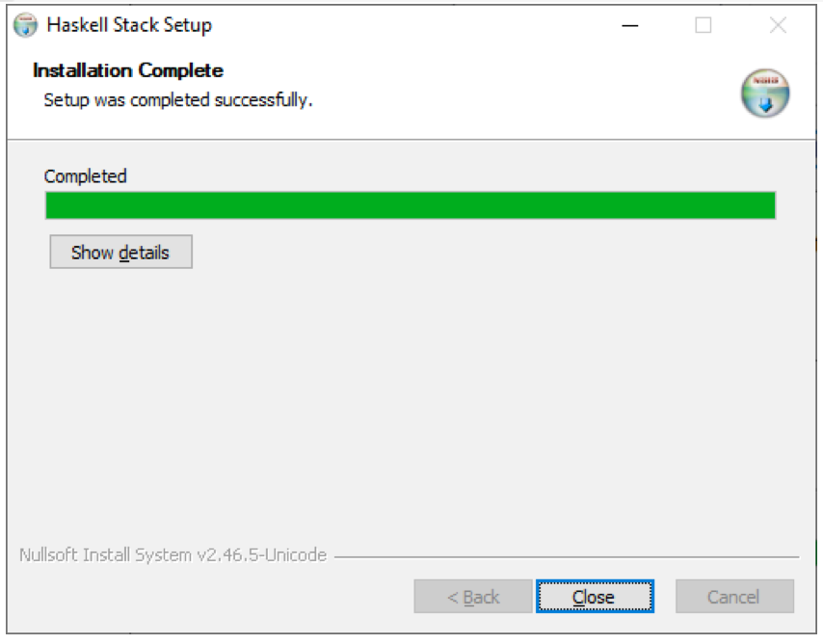This screenshot has height=644, width=823.
Task: Click the Haskell Stack Setup window title
Action: coord(129,25)
